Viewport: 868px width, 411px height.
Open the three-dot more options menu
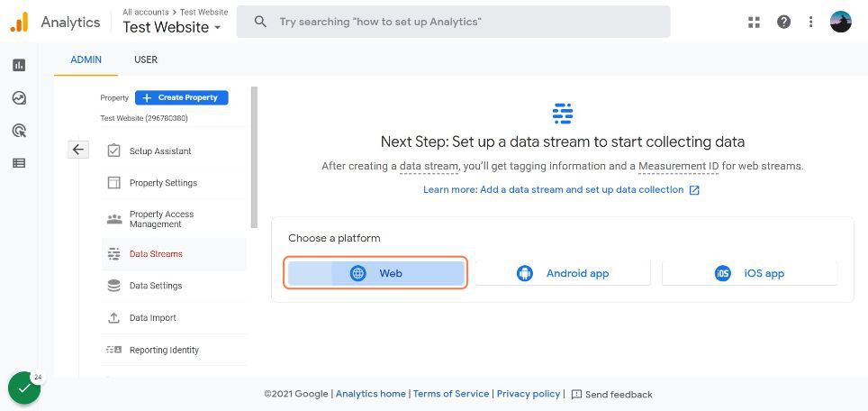811,22
